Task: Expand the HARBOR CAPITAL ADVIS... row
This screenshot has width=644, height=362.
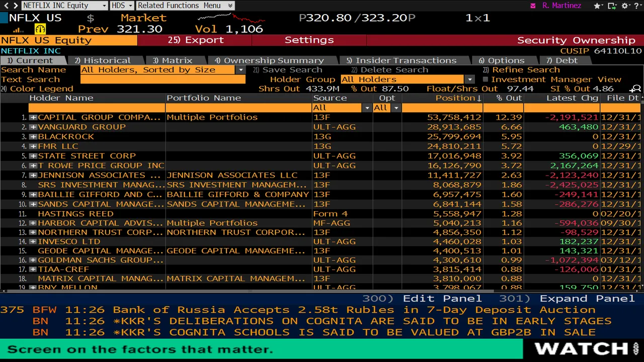Action: [x=33, y=223]
